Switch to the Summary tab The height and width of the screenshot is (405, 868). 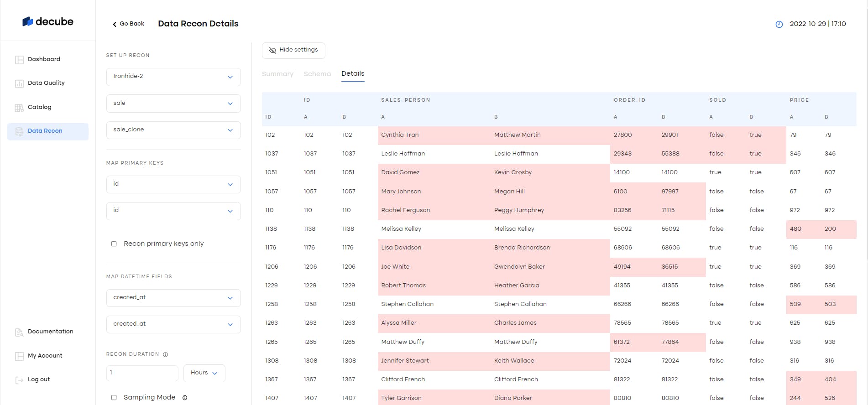[x=277, y=74]
